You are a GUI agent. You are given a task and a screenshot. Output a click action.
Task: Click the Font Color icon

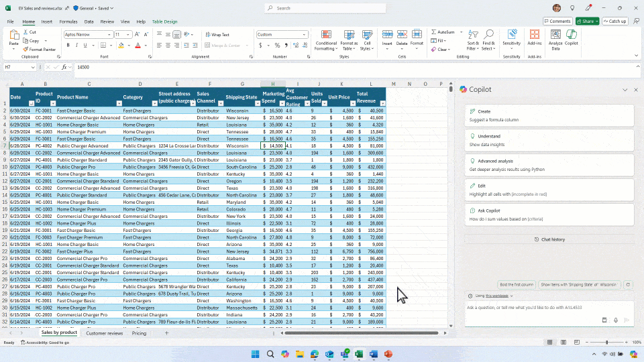(x=138, y=46)
